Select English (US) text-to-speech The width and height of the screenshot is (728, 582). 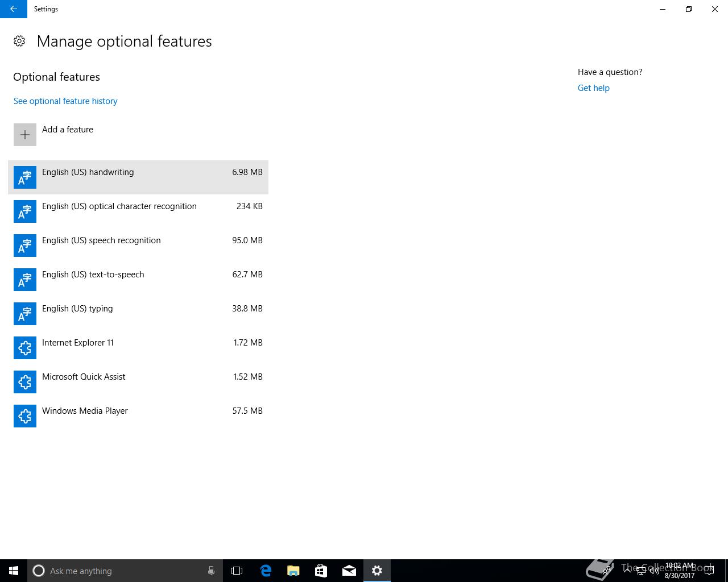pyautogui.click(x=138, y=280)
